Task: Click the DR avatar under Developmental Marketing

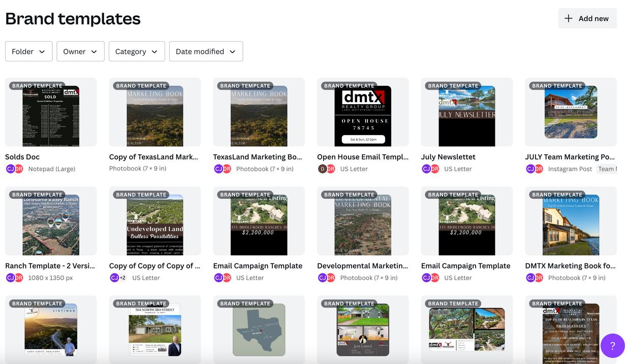Action: (331, 278)
